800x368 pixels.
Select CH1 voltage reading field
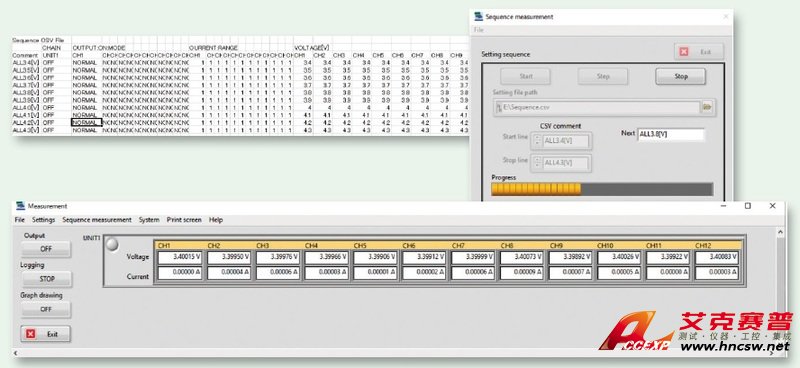pos(181,258)
